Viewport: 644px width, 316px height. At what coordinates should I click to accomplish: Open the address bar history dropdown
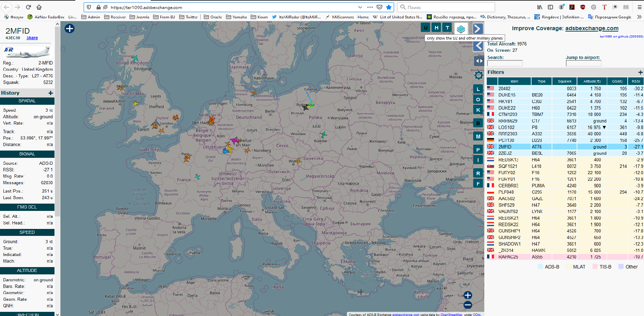point(360,7)
